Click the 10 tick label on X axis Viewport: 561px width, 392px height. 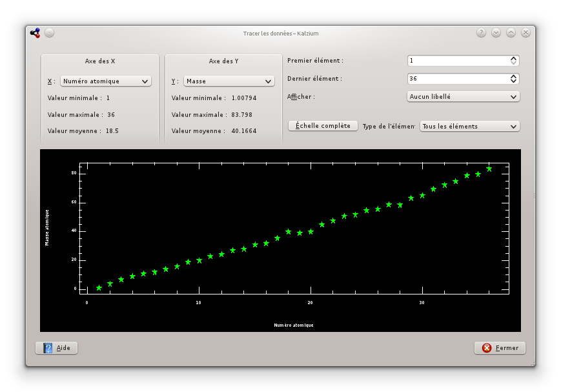tap(198, 303)
